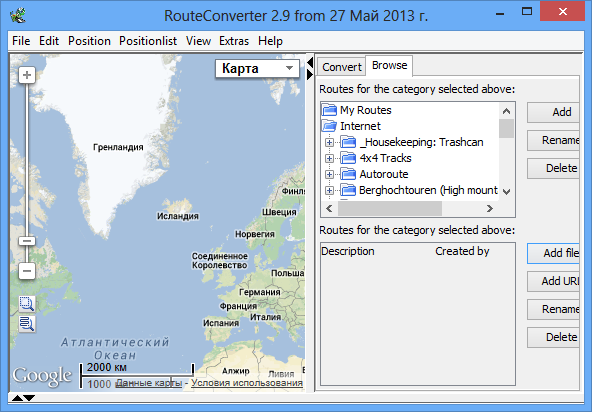592x412 pixels.
Task: Click the Исландия label on the map
Action: click(x=177, y=216)
